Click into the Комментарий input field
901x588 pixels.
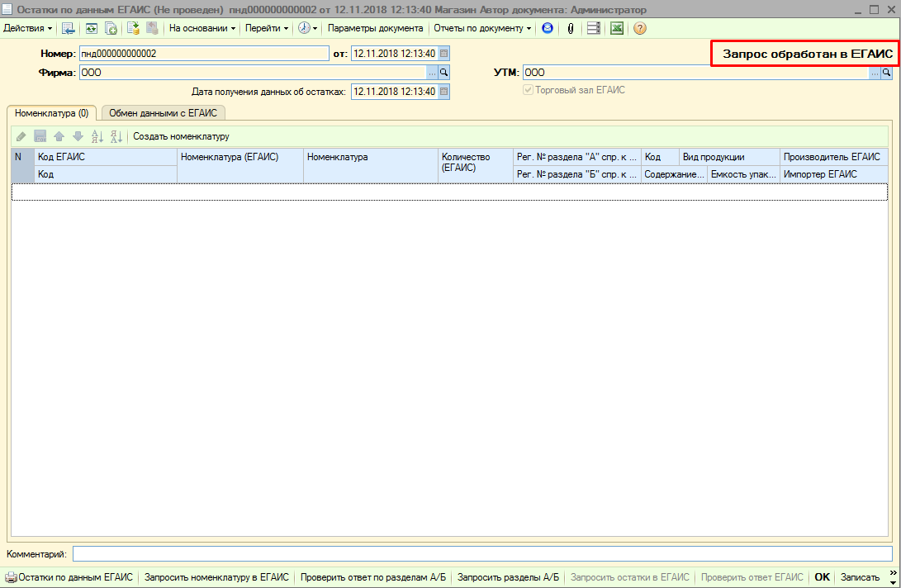482,554
